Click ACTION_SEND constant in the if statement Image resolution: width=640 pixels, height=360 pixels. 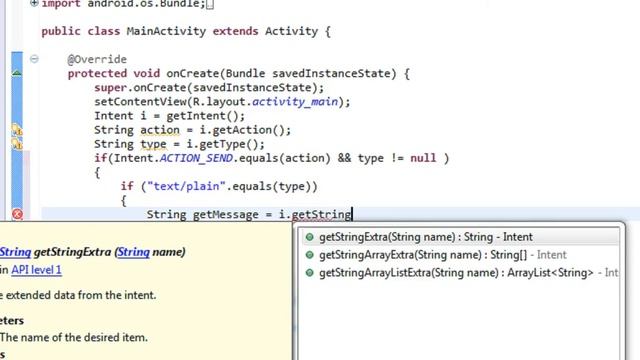click(196, 158)
